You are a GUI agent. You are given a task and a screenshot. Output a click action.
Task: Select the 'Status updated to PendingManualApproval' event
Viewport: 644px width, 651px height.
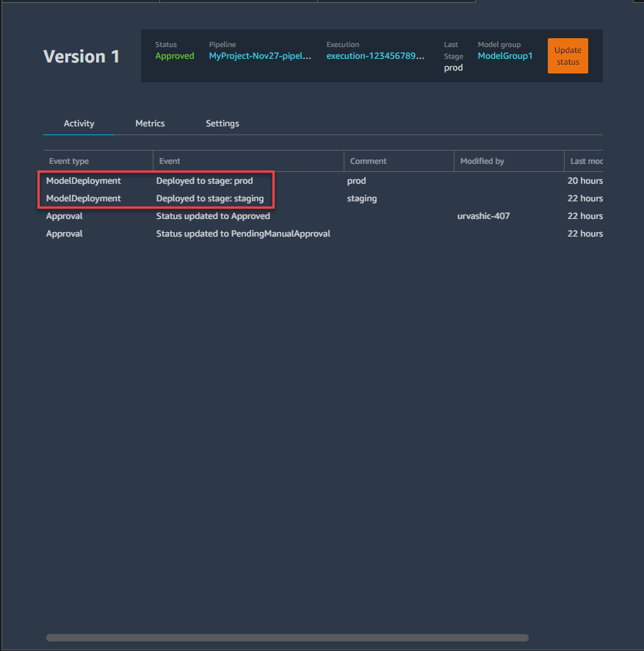(x=243, y=234)
